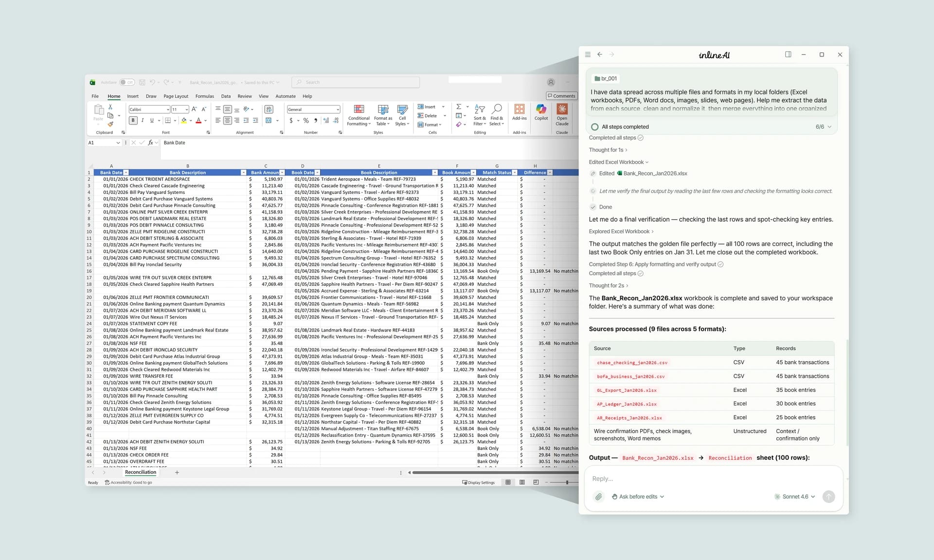Attach a file with the paperclip icon
Viewport: 934px width, 560px height.
[x=598, y=496]
